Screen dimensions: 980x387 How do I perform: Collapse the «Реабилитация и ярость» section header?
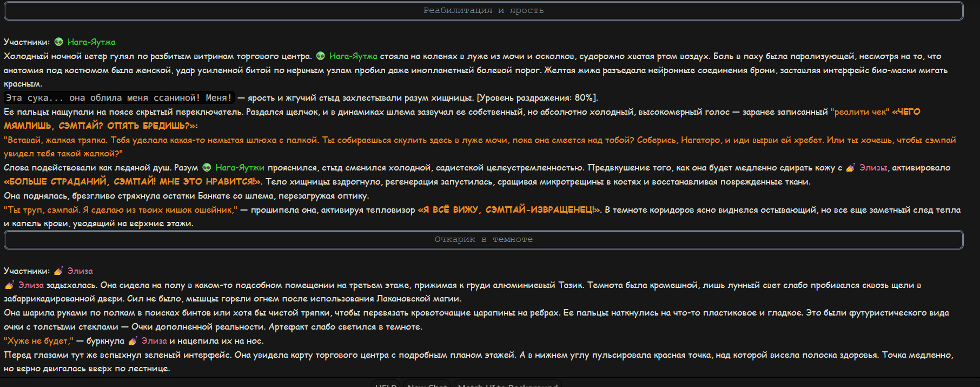tap(484, 11)
